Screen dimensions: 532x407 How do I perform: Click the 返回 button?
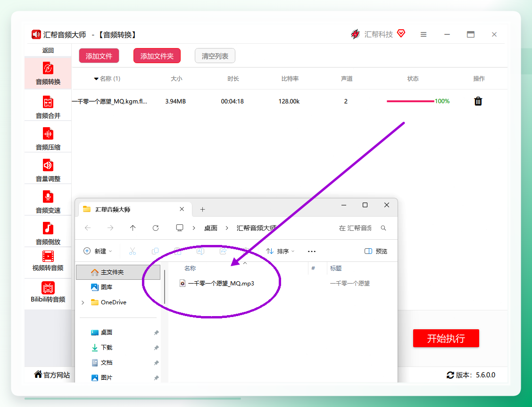(48, 50)
